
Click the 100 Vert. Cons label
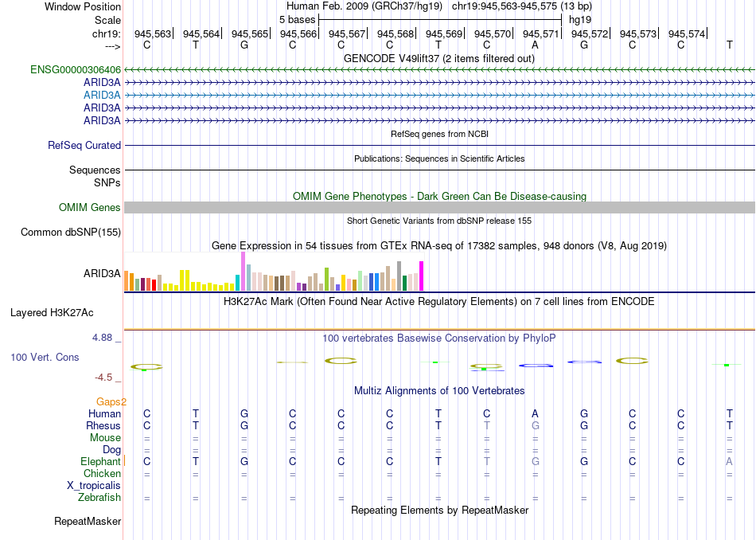point(45,357)
